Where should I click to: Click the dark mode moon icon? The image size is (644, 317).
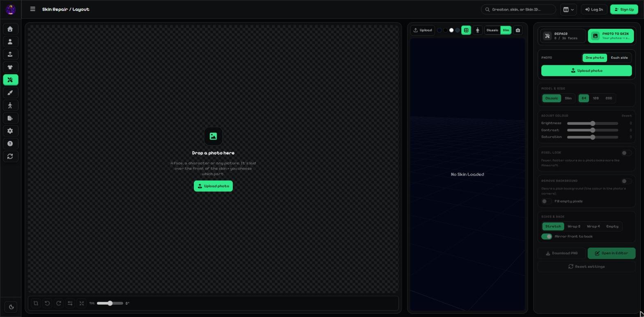(11, 307)
